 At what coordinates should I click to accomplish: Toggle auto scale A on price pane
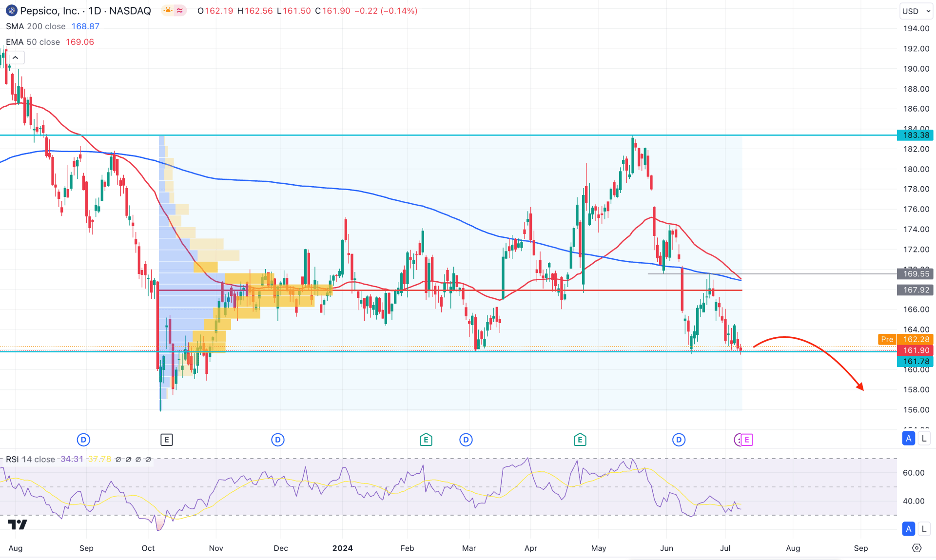[x=908, y=439]
